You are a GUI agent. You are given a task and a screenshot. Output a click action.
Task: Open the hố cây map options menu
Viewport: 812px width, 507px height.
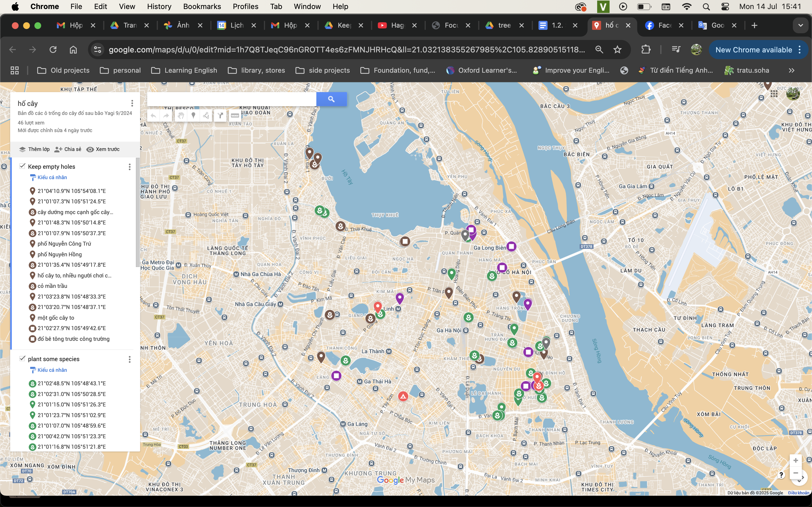pyautogui.click(x=132, y=103)
